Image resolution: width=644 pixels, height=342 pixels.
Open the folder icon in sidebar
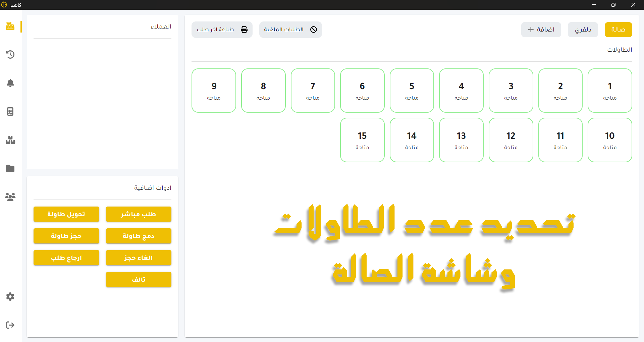[x=10, y=168]
